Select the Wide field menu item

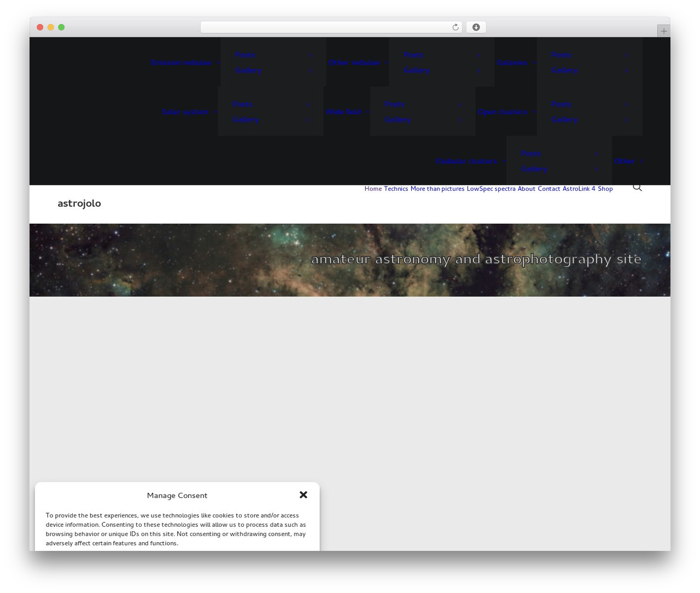[343, 112]
